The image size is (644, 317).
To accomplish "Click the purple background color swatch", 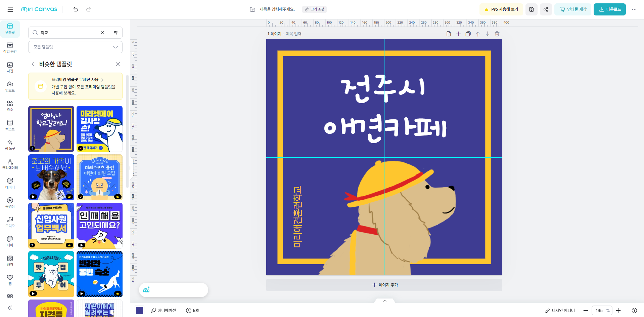I will point(140,311).
